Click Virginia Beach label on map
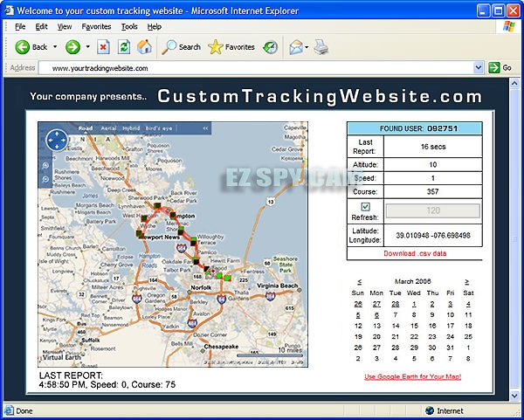 click(x=278, y=286)
